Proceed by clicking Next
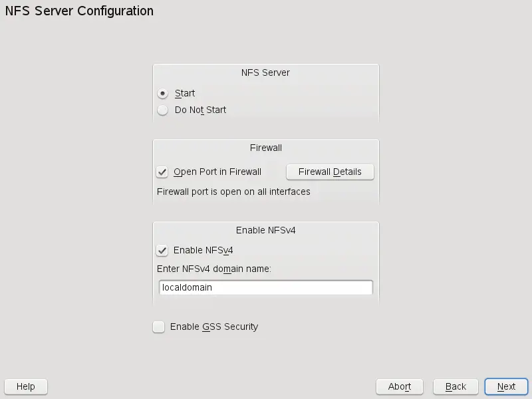The height and width of the screenshot is (399, 532). coord(506,386)
